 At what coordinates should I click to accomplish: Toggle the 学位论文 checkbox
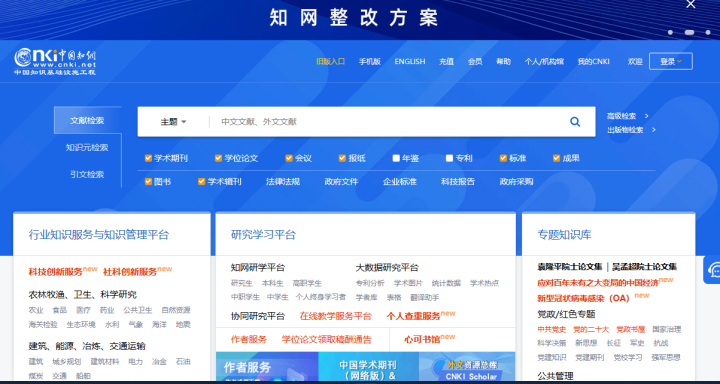[219, 158]
